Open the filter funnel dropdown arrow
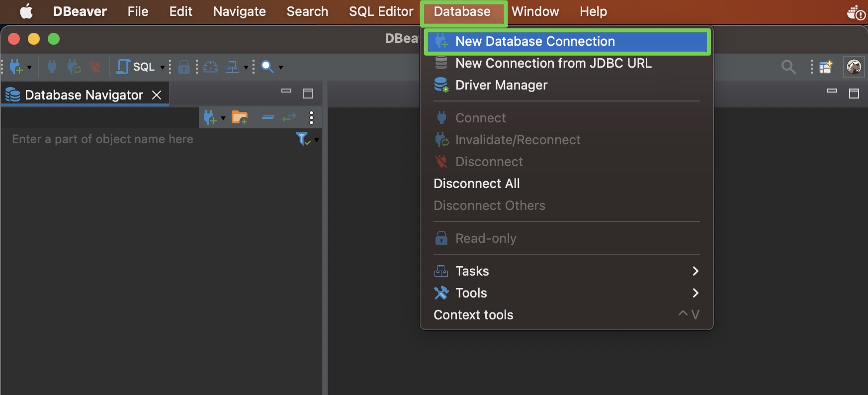 317,140
